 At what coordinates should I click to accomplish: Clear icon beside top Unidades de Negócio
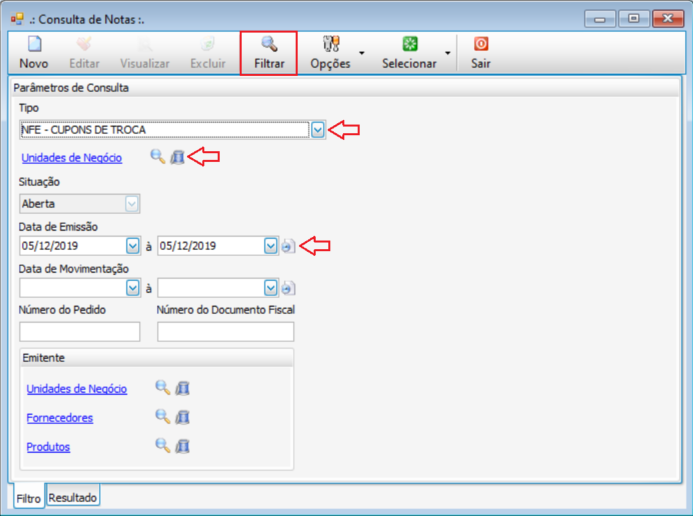click(x=178, y=157)
